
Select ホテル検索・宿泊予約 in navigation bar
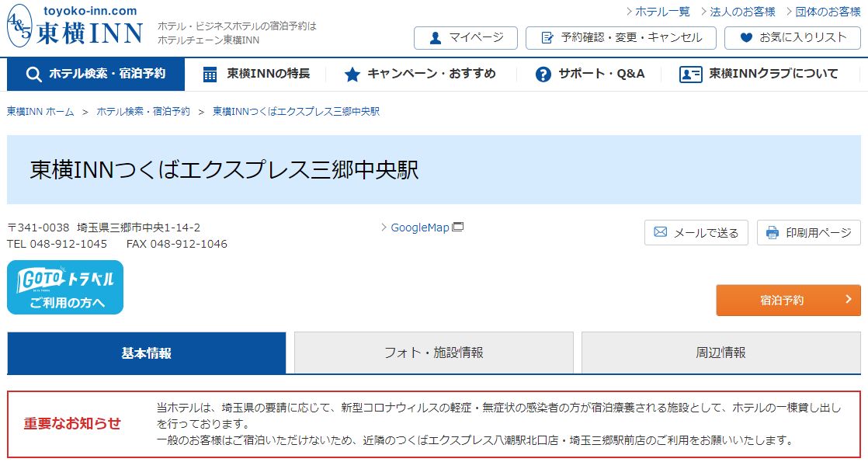(x=95, y=75)
